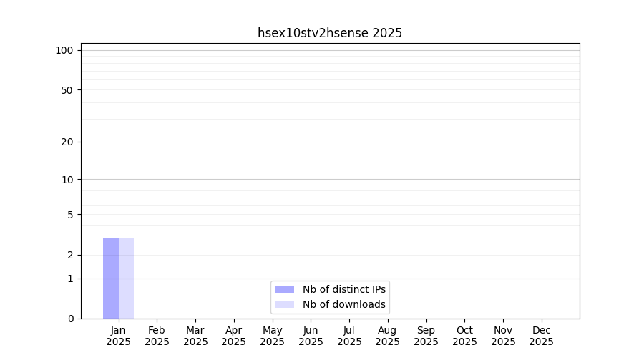
Task: Click the 'Nb of downloads' legend color swatch
Action: [284, 304]
